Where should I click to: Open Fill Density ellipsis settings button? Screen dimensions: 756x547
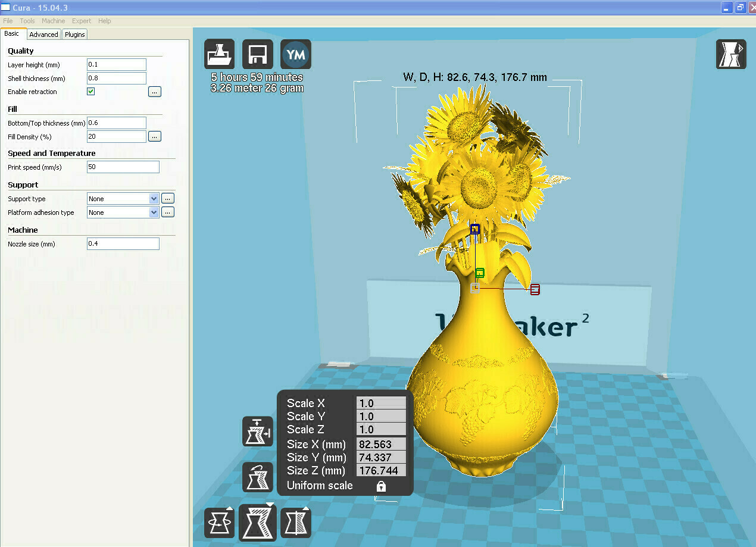[155, 136]
